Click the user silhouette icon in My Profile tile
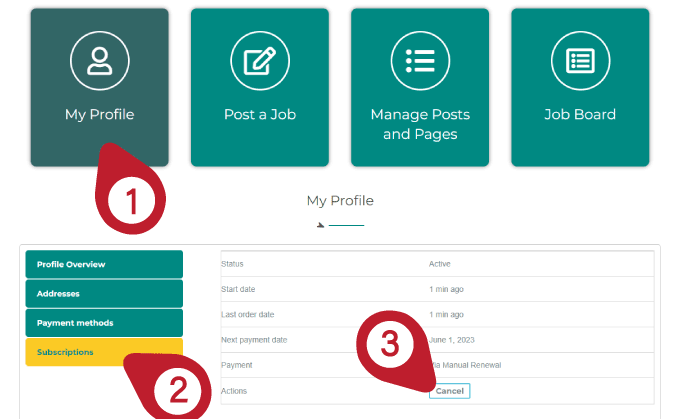 click(x=99, y=61)
